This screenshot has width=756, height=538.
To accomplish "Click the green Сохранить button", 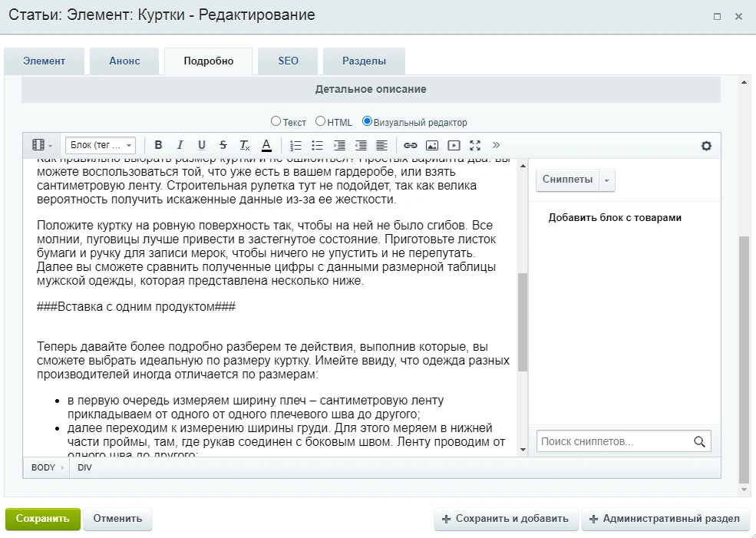I will [42, 519].
